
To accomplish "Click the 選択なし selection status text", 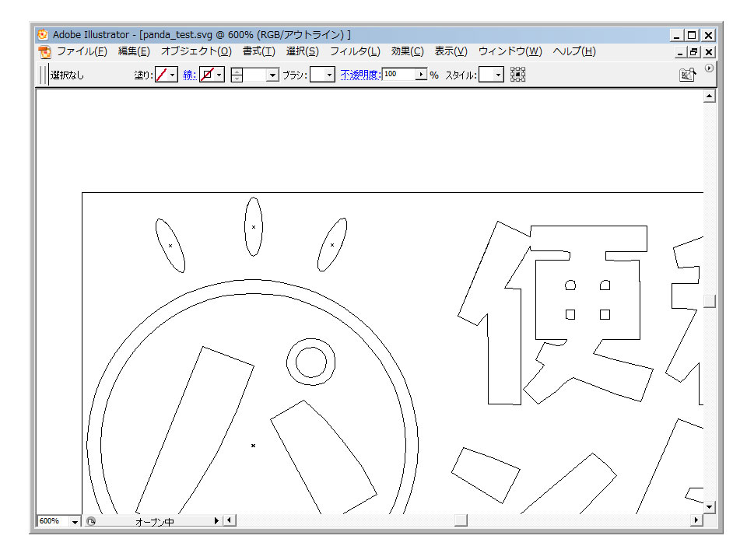I will pos(67,75).
